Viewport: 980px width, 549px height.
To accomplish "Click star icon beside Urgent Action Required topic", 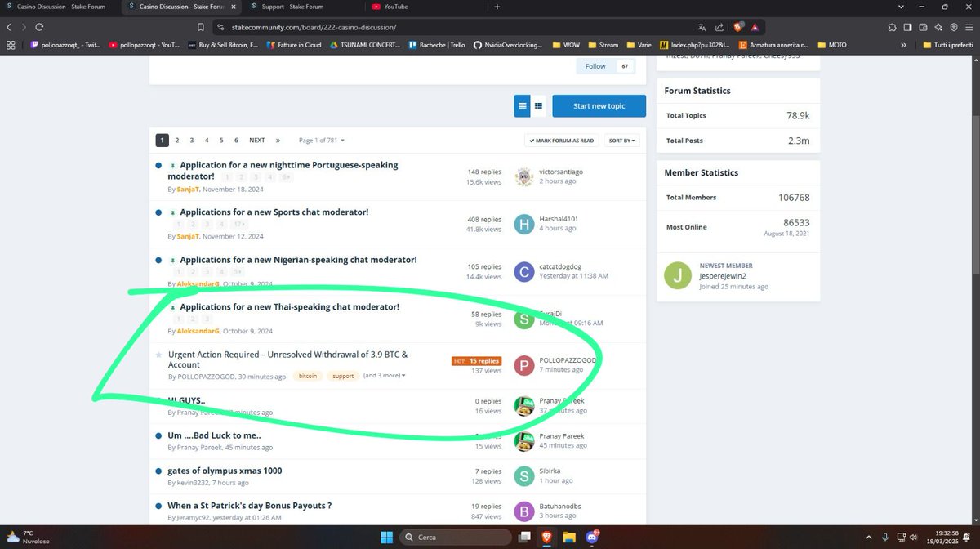I will coord(158,355).
